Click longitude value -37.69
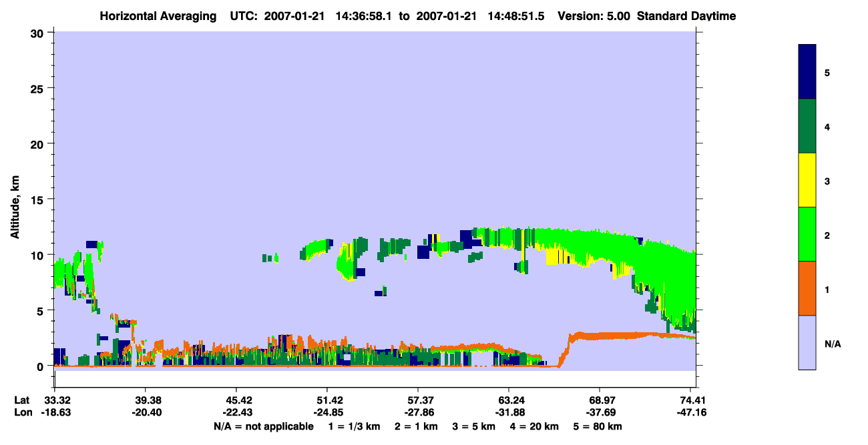 coord(600,412)
